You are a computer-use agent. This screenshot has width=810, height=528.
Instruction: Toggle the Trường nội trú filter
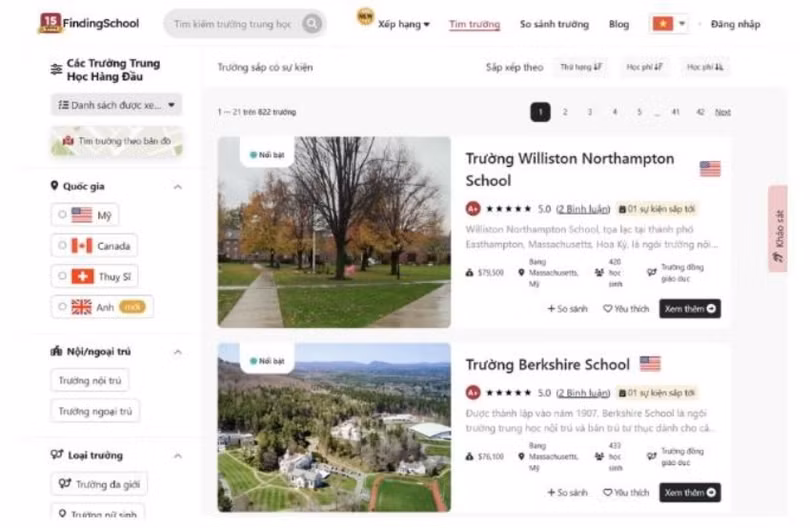click(x=90, y=380)
